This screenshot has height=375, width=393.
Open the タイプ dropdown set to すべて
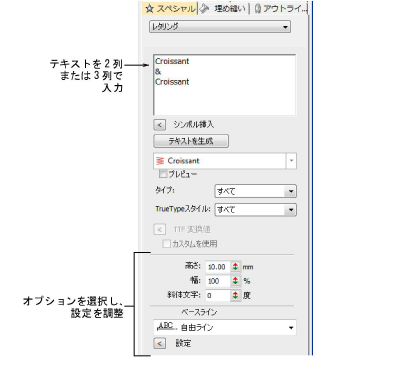click(x=256, y=191)
